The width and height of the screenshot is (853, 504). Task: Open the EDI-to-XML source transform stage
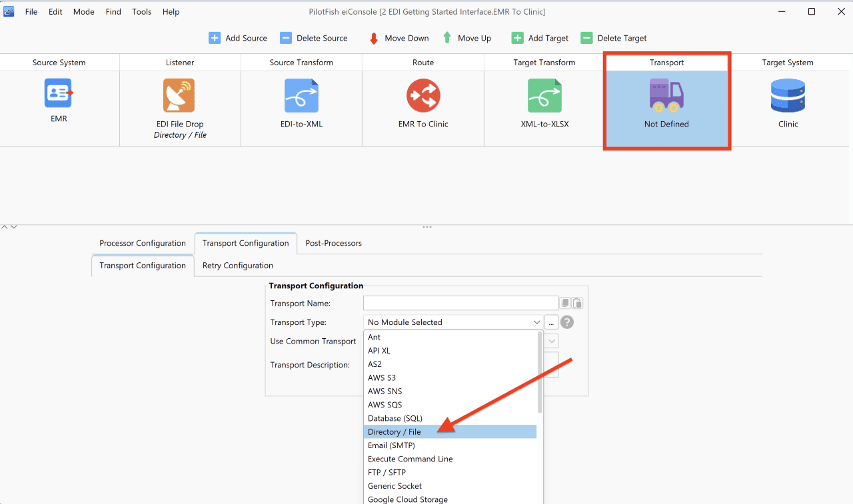pos(301,95)
